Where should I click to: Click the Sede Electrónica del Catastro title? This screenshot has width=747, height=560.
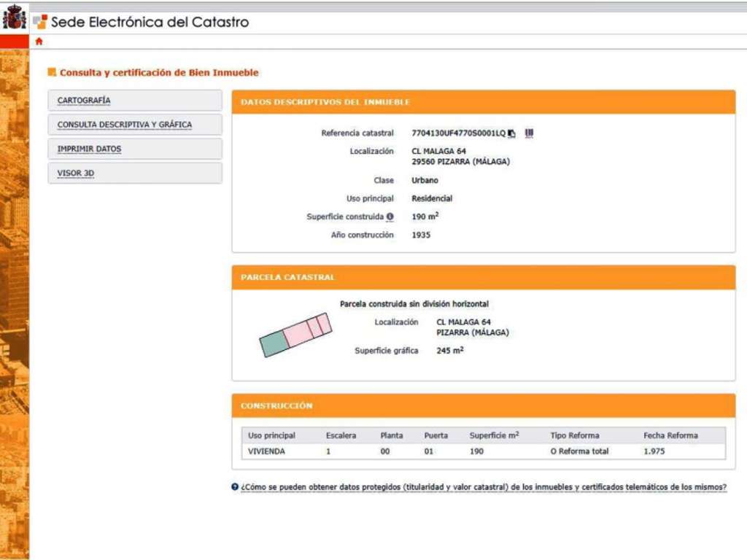coord(150,22)
